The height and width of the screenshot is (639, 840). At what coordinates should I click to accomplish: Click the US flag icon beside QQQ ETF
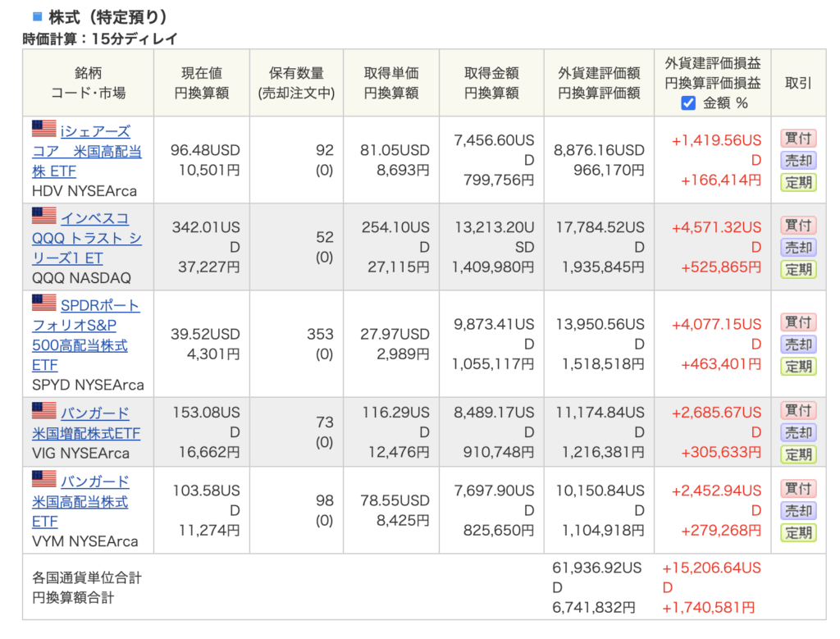tap(44, 215)
